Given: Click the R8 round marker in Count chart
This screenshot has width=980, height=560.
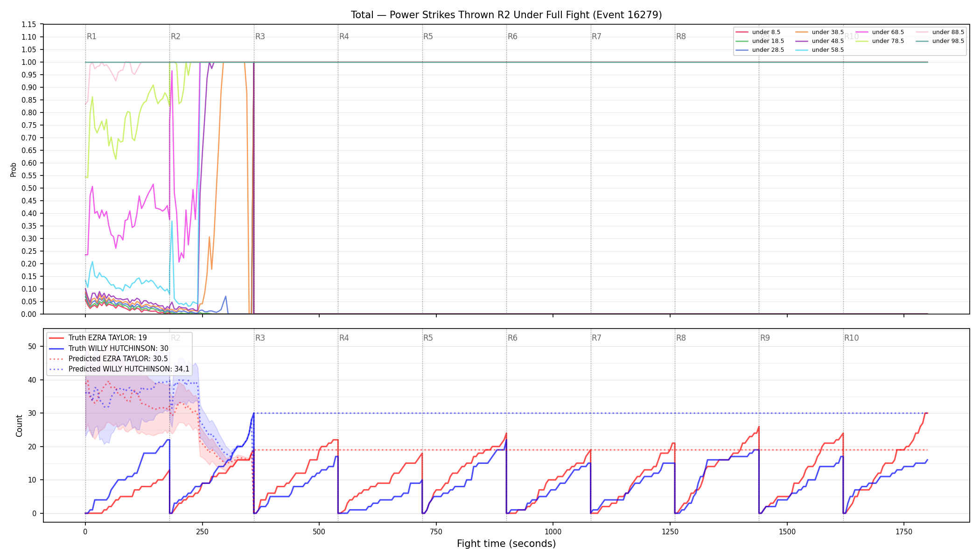Looking at the screenshot, I should (x=681, y=338).
